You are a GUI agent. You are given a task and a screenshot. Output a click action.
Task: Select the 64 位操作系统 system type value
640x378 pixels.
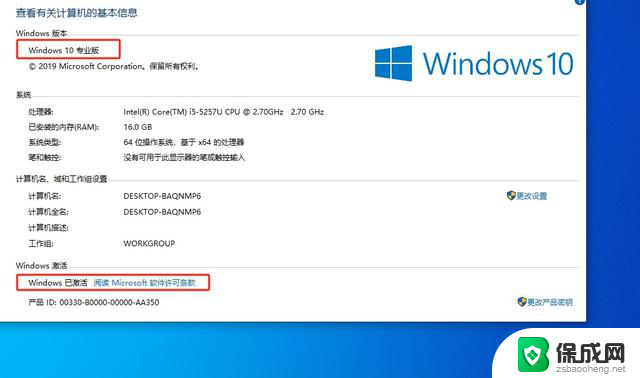click(x=184, y=142)
